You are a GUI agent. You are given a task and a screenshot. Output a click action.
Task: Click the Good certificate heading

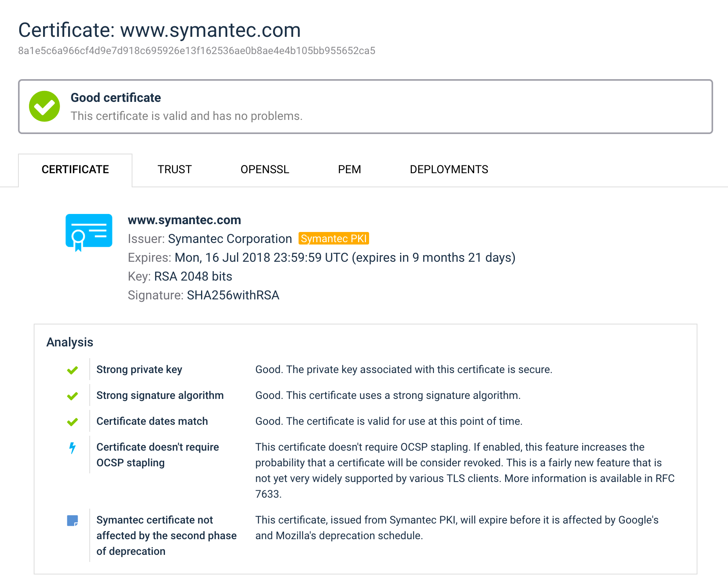point(116,98)
